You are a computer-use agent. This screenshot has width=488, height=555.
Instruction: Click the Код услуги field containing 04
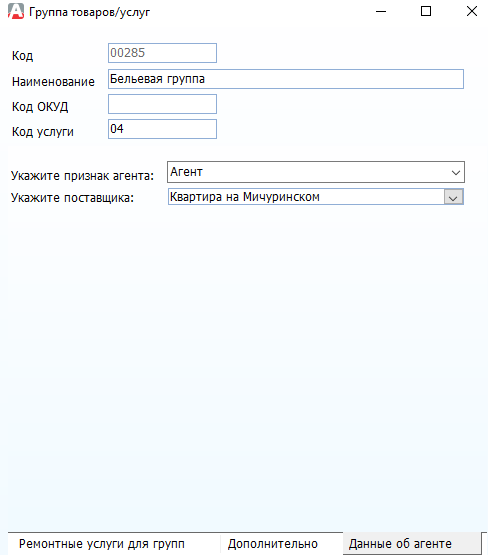pos(162,129)
